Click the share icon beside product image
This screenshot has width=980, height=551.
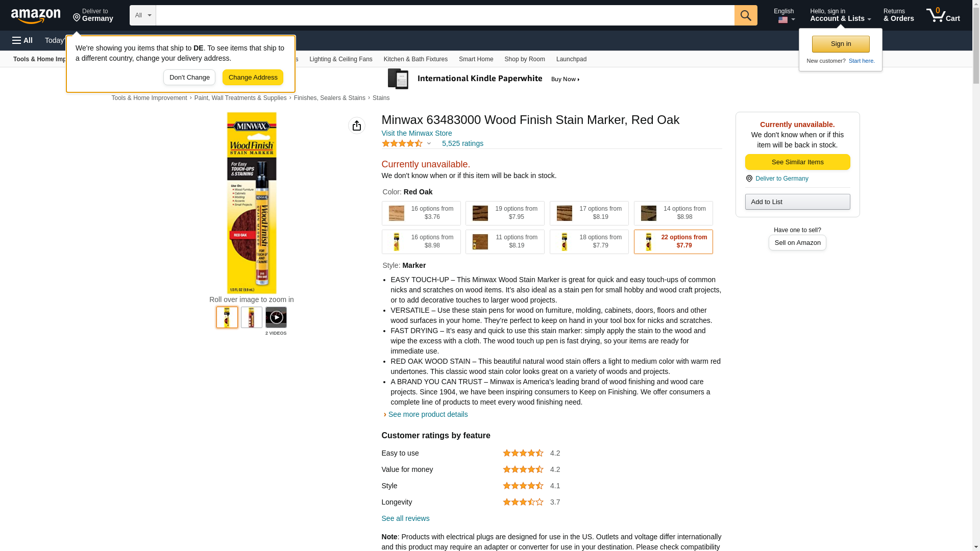click(x=357, y=126)
